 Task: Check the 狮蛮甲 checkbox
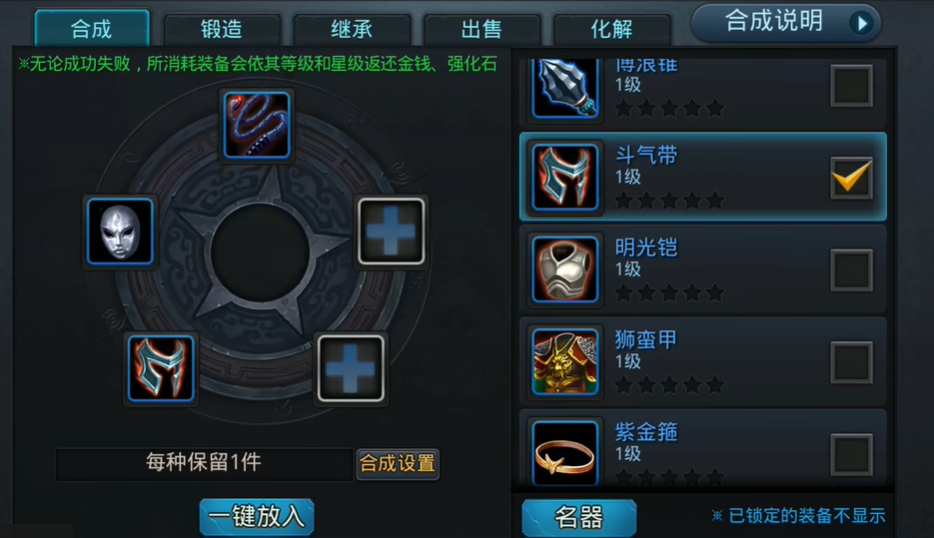[852, 362]
